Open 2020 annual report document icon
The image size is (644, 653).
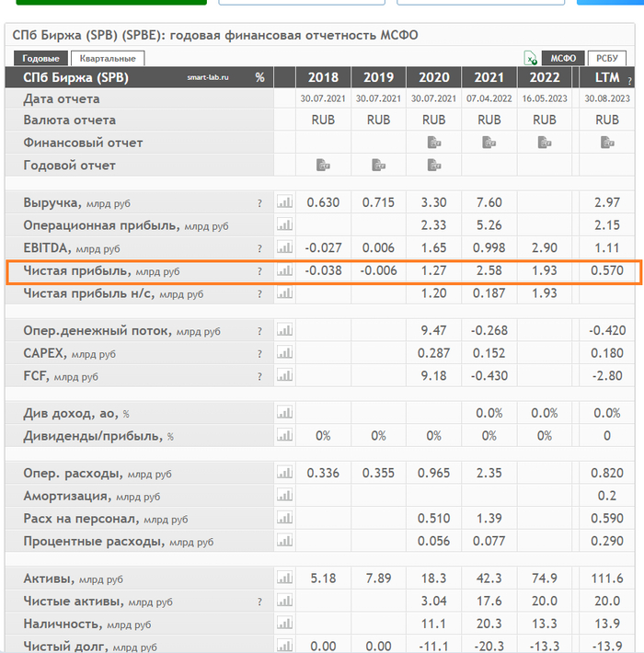434,166
